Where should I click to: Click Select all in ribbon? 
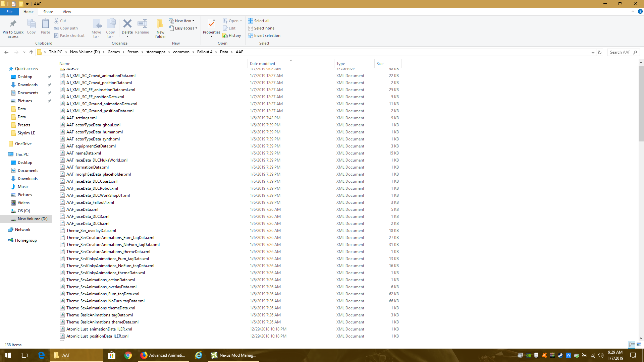(259, 21)
